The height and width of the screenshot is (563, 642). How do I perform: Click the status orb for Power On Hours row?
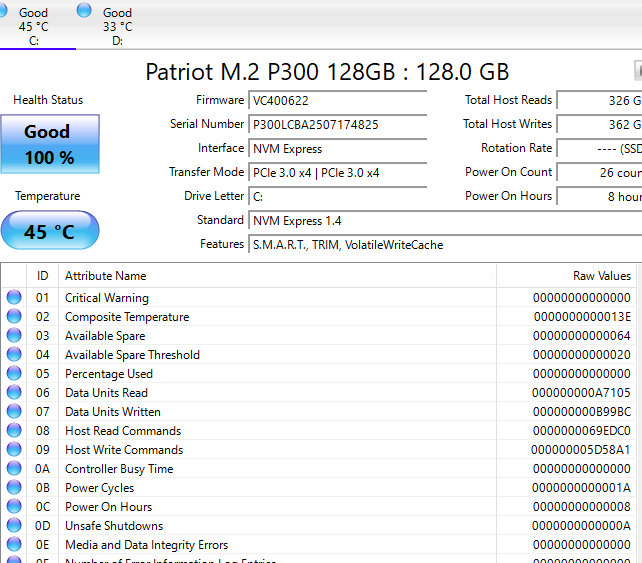14,506
